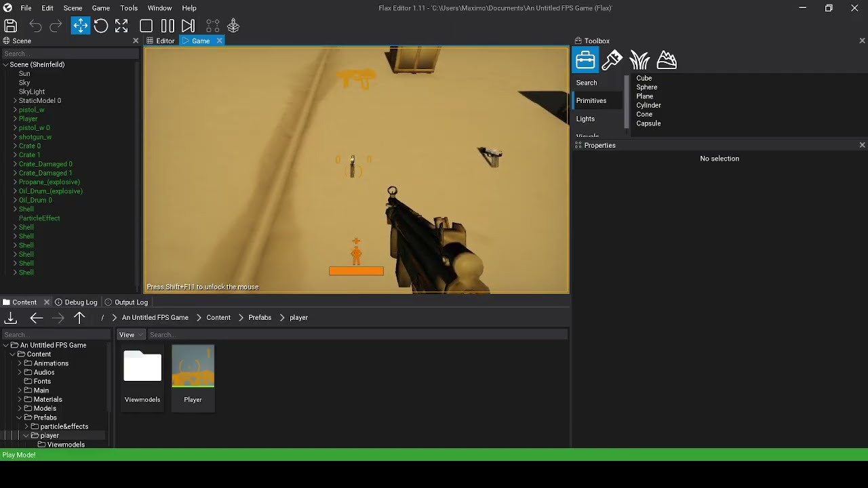Open the Help menu
Image resolution: width=868 pixels, height=488 pixels.
click(189, 8)
